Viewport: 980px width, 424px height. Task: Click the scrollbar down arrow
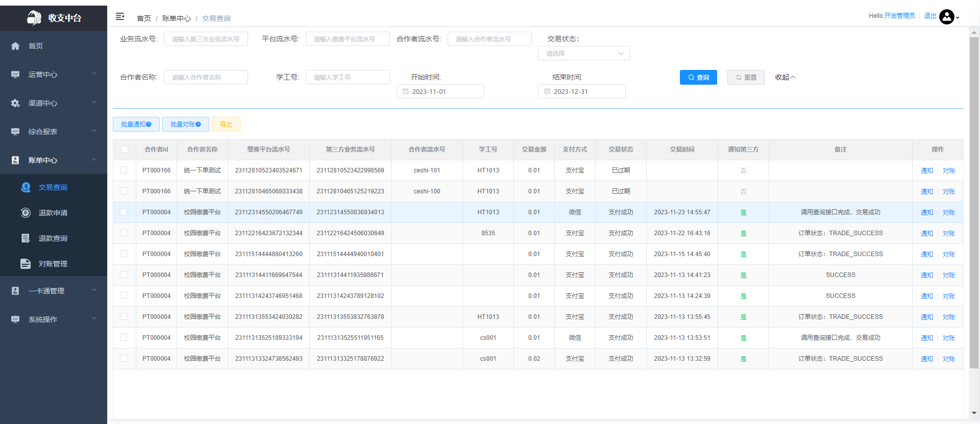coord(974,413)
